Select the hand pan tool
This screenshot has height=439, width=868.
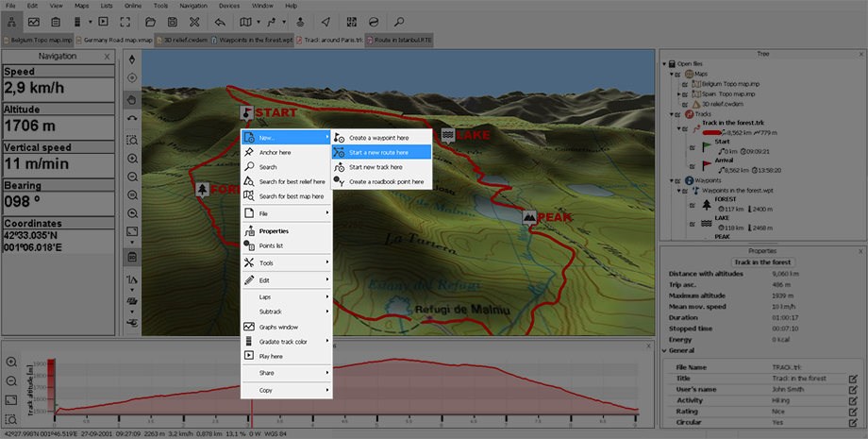132,98
